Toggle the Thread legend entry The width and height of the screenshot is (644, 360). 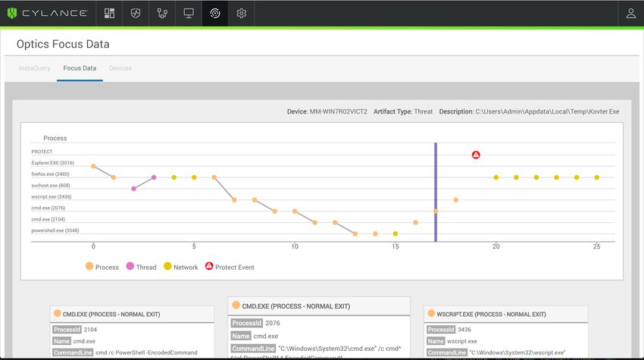pos(141,267)
